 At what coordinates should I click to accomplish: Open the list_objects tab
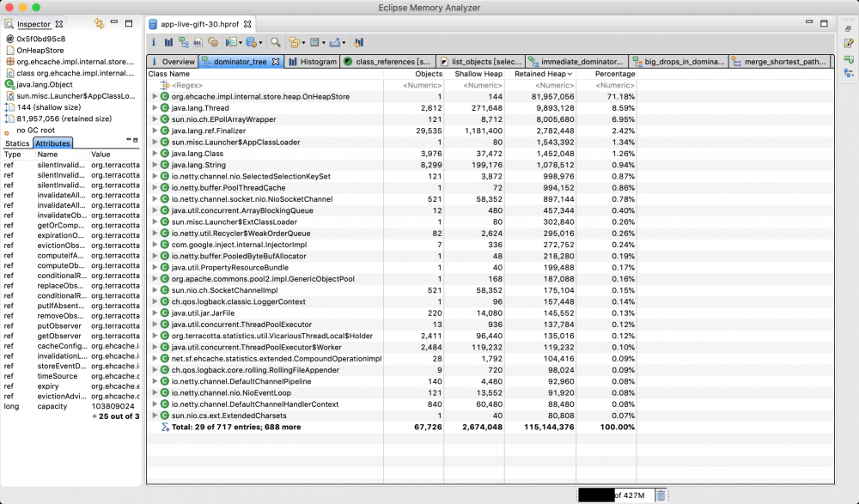coord(480,62)
